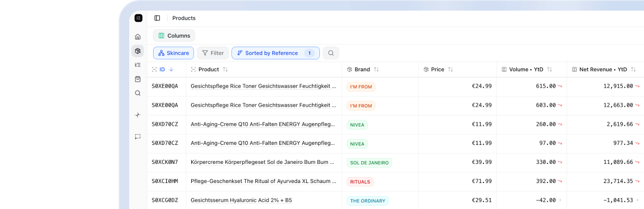644x209 pixels.
Task: Open the chat message sidebar icon
Action: click(138, 136)
